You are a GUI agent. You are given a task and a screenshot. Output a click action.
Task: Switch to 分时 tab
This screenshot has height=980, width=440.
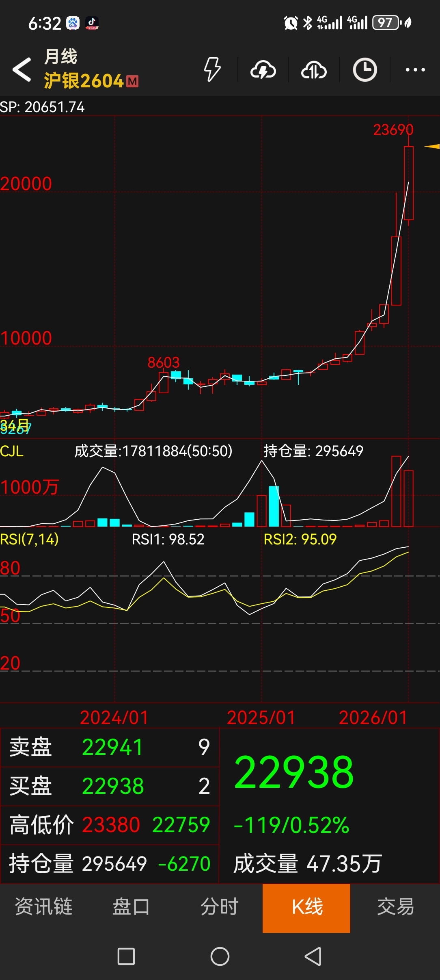click(x=219, y=907)
